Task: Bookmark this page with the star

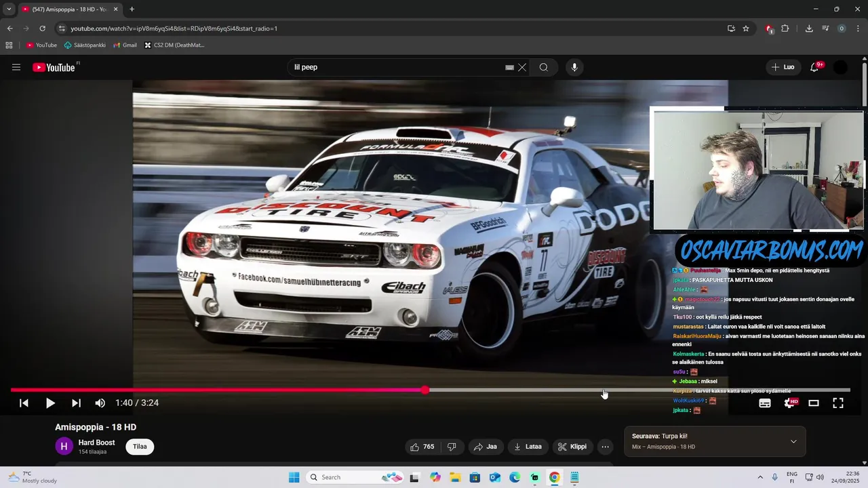Action: [746, 28]
